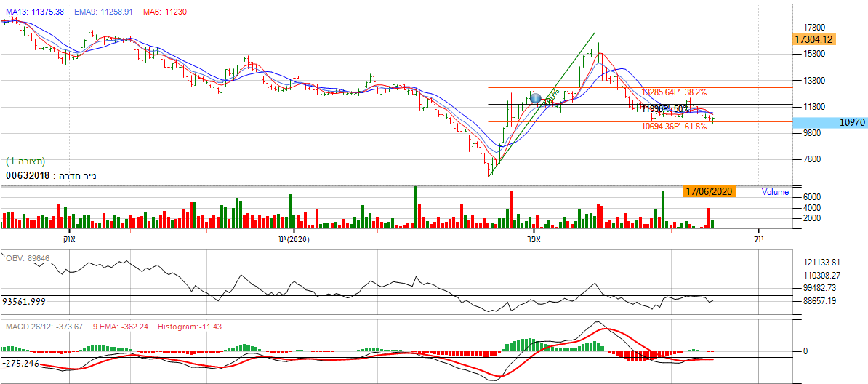Click the orange 17304.12 price tag

(813, 39)
